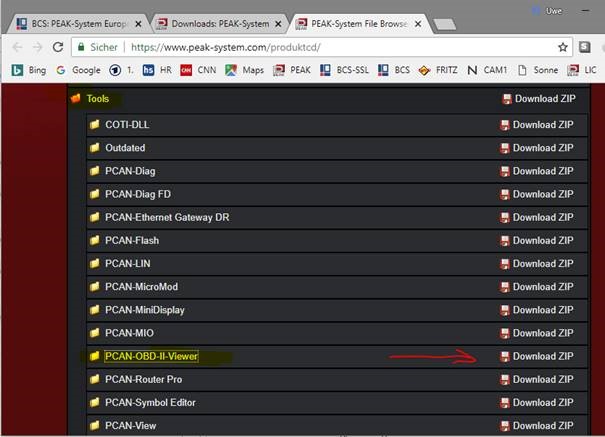The height and width of the screenshot is (437, 605).
Task: Download ZIP for PCAN-MiniDisplay
Action: coord(537,310)
